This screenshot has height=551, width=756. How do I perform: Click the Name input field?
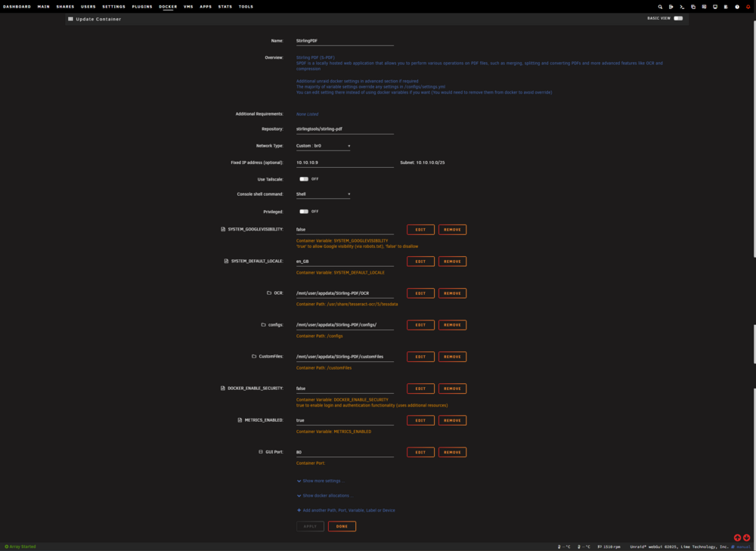click(345, 41)
